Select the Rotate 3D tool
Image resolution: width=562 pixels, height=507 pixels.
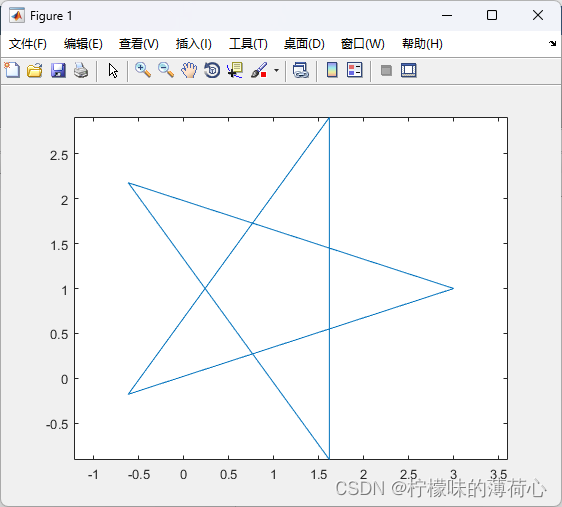[212, 70]
